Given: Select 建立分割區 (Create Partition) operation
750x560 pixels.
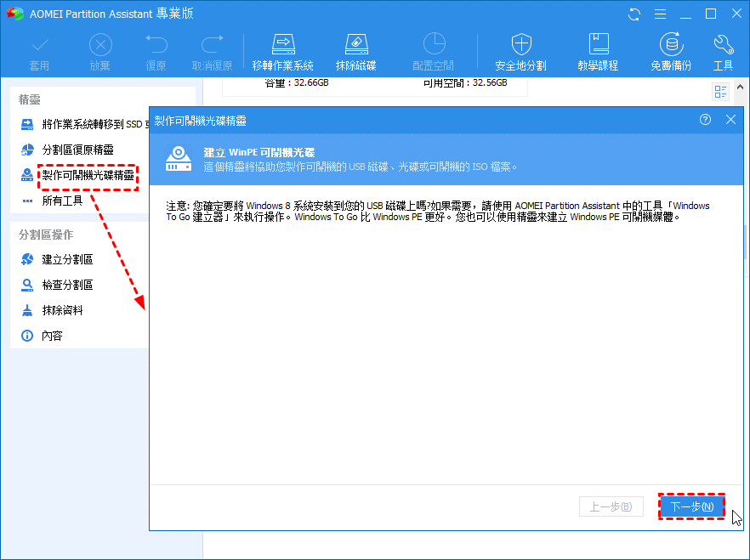Looking at the screenshot, I should click(67, 259).
